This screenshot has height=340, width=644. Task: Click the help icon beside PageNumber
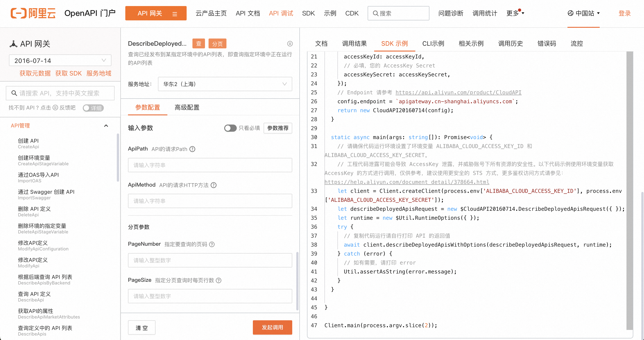[x=211, y=244]
